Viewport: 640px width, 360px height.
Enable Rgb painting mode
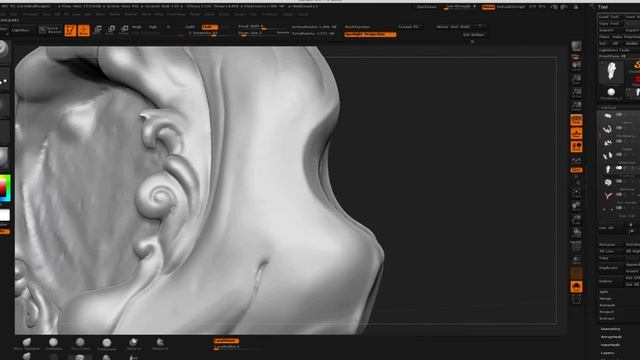[153, 27]
